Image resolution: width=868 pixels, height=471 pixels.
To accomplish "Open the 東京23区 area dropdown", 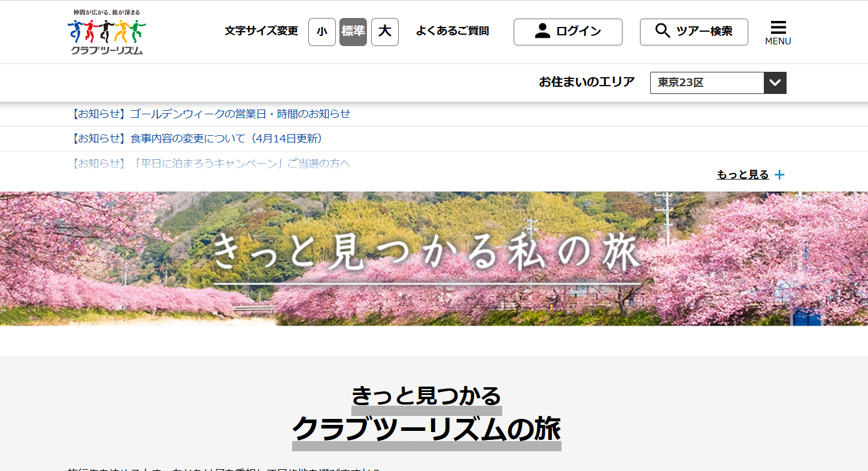I will (706, 83).
